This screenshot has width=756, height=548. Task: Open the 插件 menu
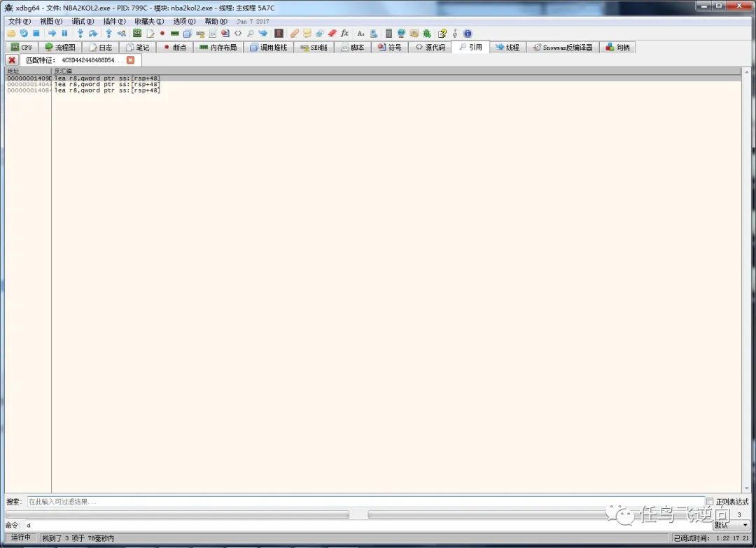[x=114, y=21]
